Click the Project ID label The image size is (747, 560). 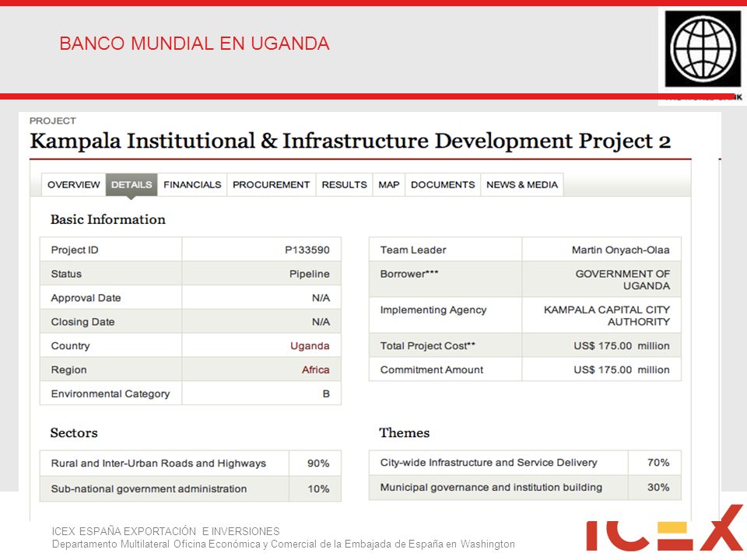[75, 250]
